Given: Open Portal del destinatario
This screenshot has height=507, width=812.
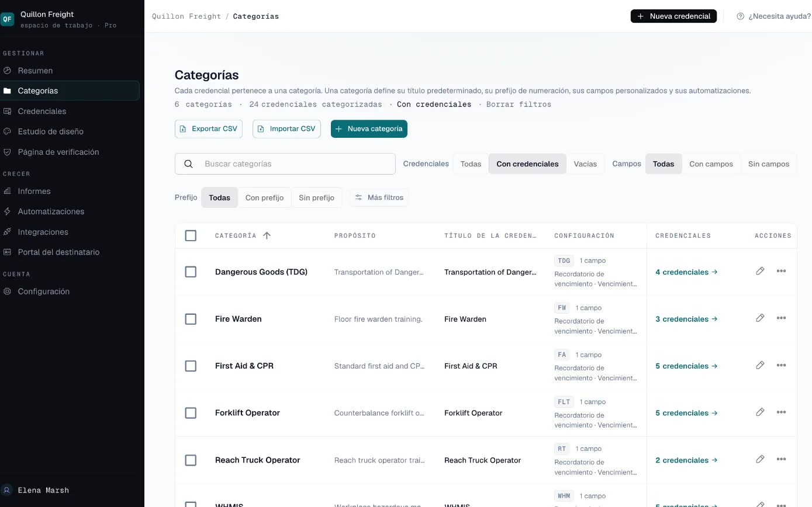Looking at the screenshot, I should tap(70, 252).
